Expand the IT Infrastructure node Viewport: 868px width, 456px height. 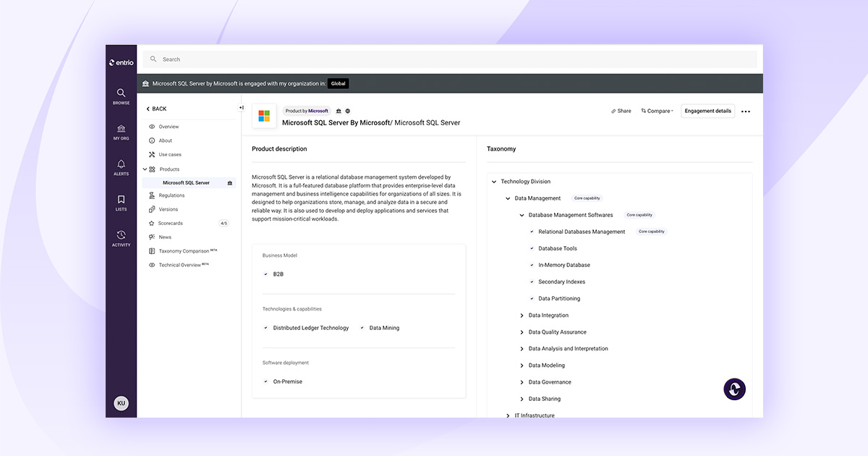[509, 415]
